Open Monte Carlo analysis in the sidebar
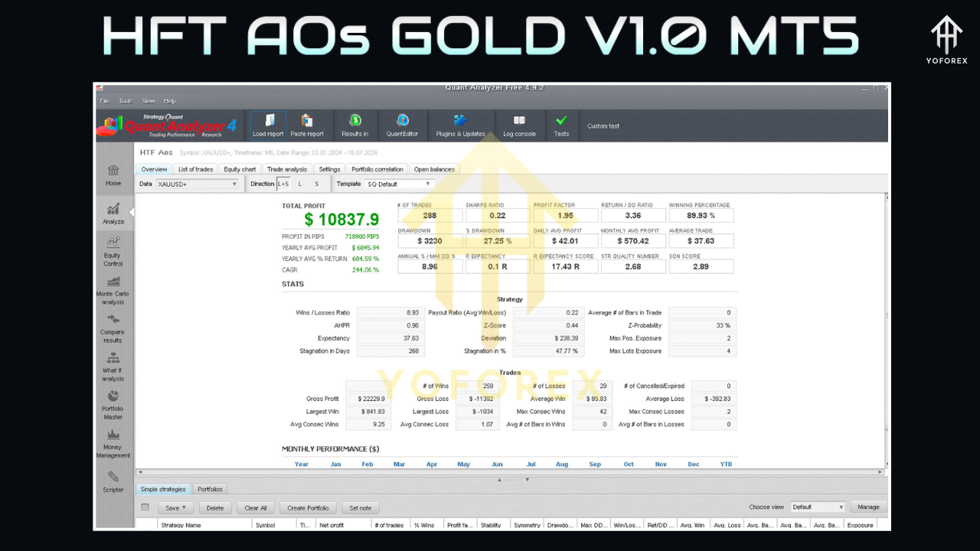This screenshot has height=551, width=980. (113, 292)
